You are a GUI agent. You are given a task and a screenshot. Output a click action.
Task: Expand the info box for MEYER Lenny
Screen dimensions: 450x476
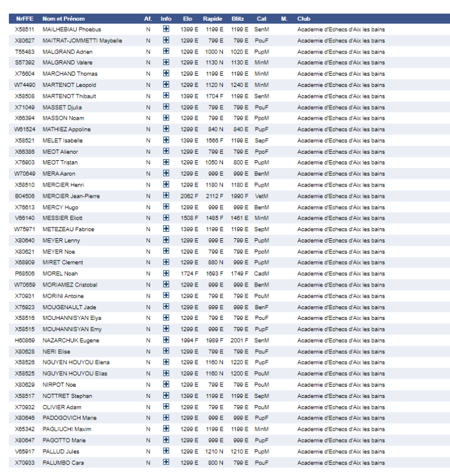166,241
